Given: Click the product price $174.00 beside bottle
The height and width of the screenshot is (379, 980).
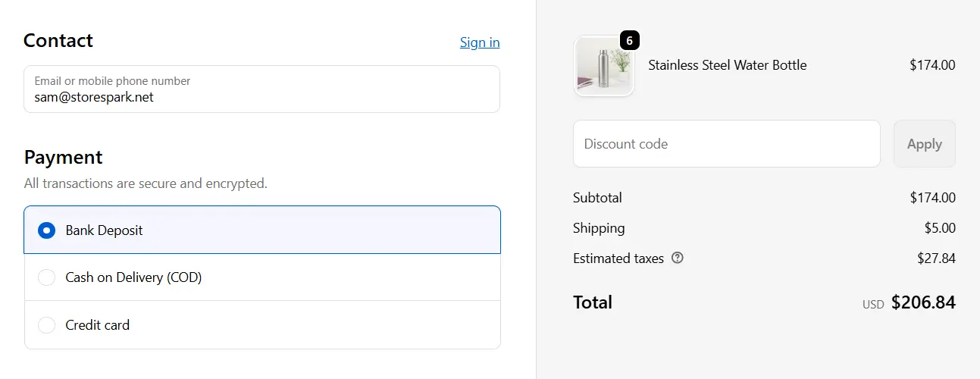Looking at the screenshot, I should (931, 65).
